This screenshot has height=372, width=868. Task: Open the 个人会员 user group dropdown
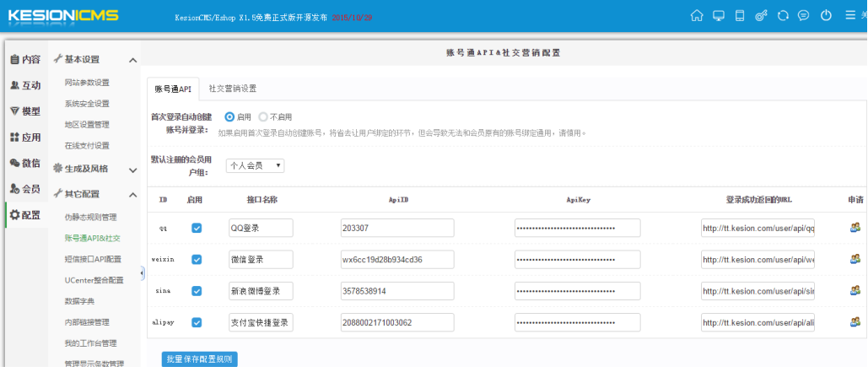(255, 166)
